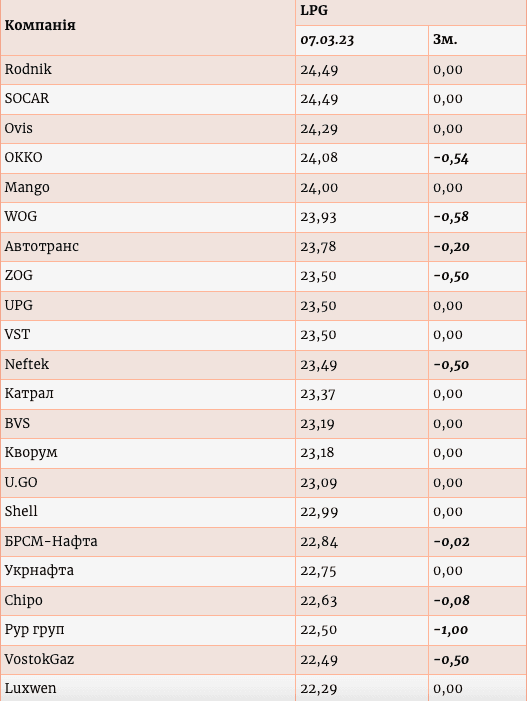Select the Укрнафта price 22,75
527x701 pixels.
(x=318, y=571)
